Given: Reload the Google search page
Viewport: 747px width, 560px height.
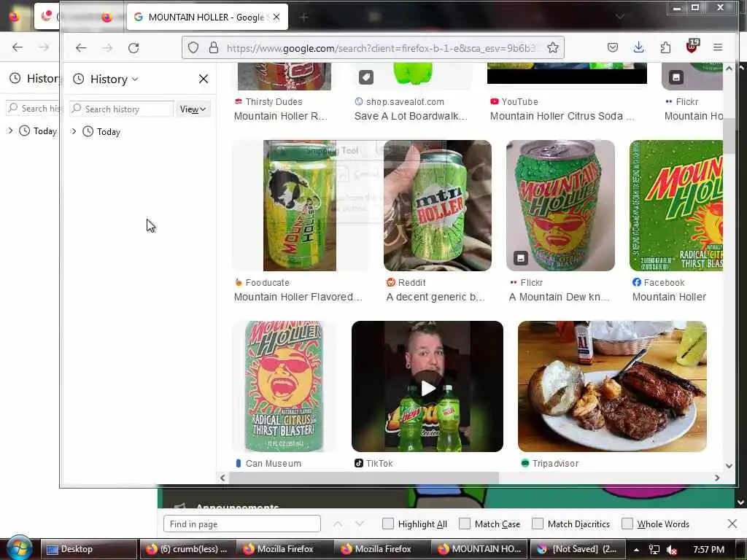Looking at the screenshot, I should coord(133,47).
